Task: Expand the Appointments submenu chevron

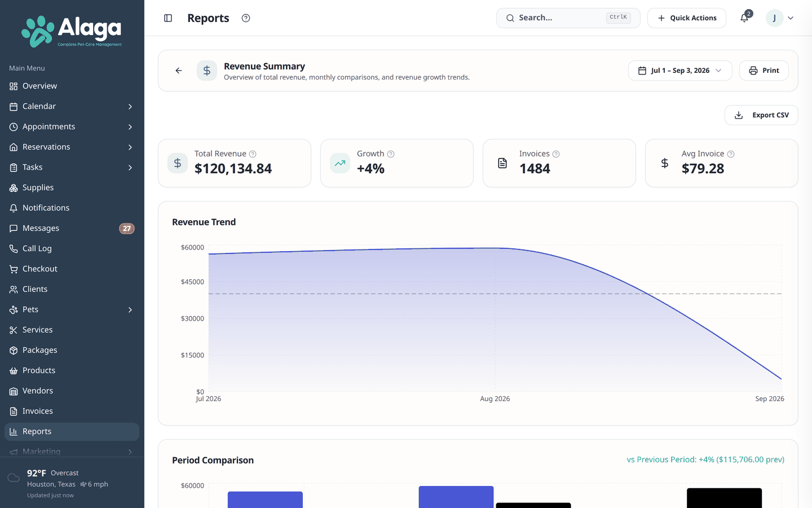Action: (x=130, y=127)
